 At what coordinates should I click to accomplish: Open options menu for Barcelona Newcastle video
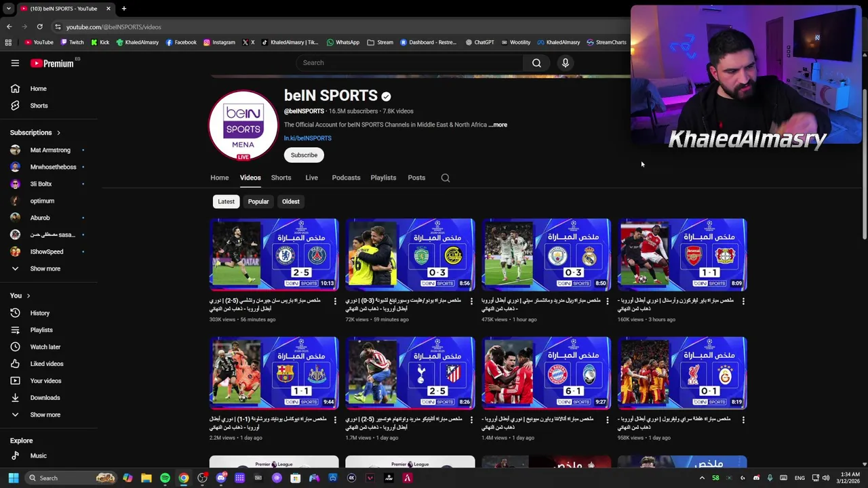(335, 420)
